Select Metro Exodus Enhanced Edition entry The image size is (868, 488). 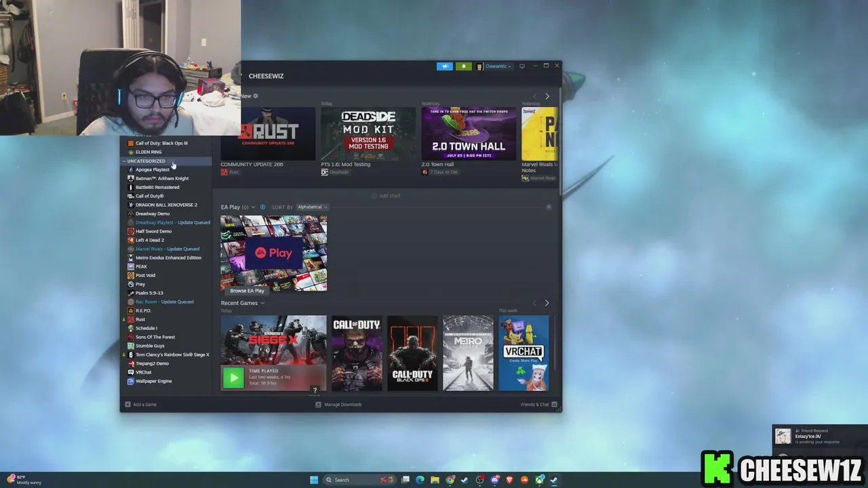[x=168, y=258]
